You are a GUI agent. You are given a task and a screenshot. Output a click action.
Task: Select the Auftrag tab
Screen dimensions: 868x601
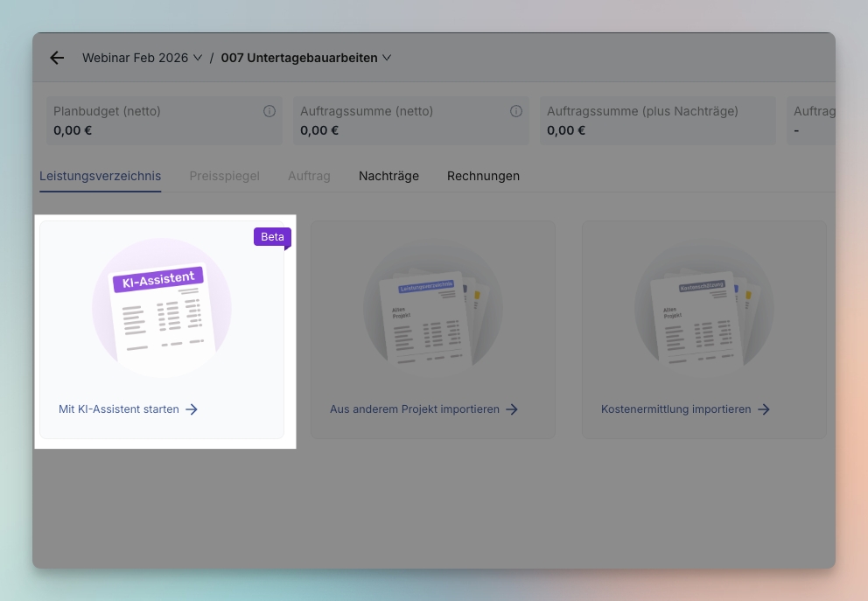309,176
